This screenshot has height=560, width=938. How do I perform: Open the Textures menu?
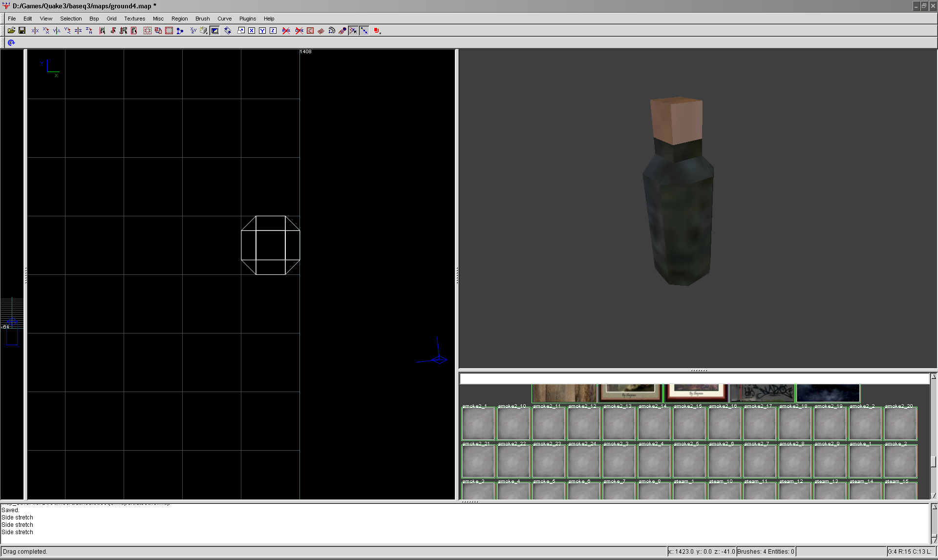click(x=134, y=19)
